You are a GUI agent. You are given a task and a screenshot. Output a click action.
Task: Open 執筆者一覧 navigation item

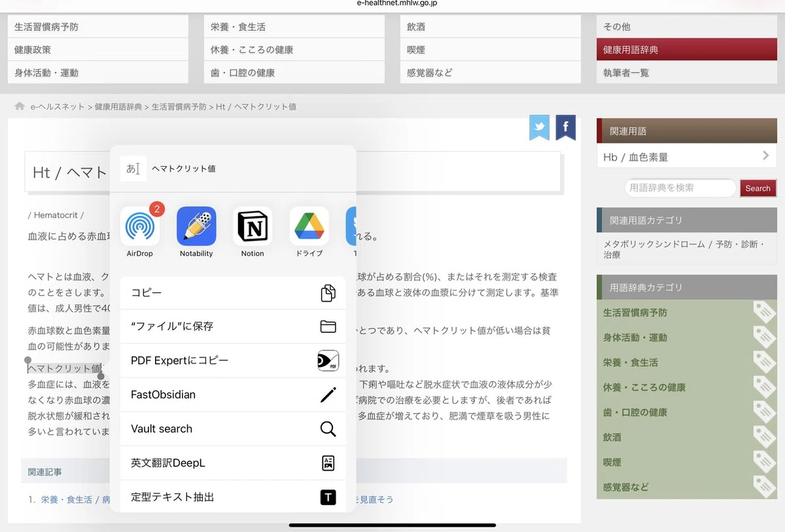(687, 73)
